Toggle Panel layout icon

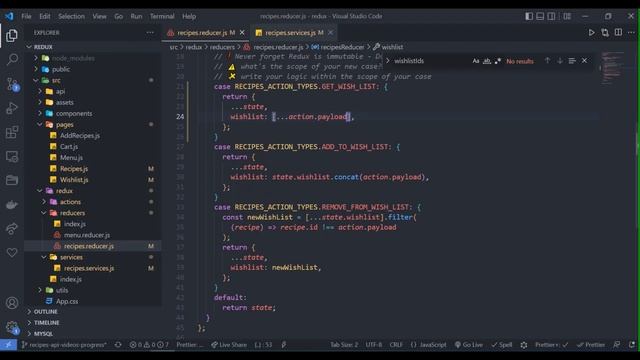(x=540, y=16)
